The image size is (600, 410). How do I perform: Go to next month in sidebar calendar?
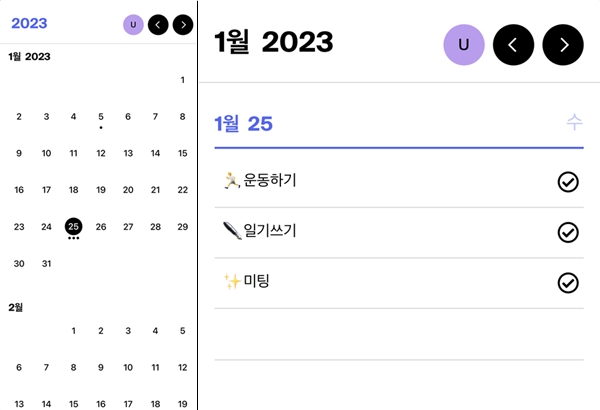[183, 25]
